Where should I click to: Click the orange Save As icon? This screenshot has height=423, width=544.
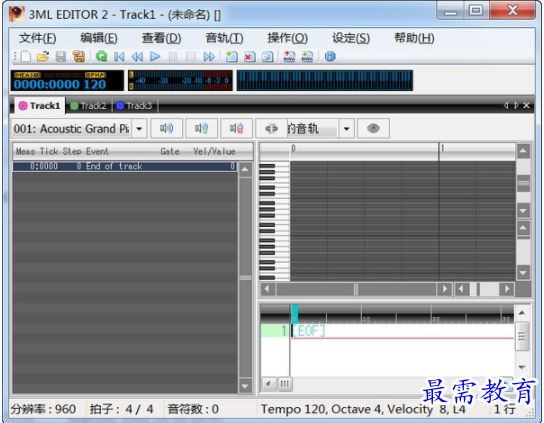pyautogui.click(x=79, y=56)
